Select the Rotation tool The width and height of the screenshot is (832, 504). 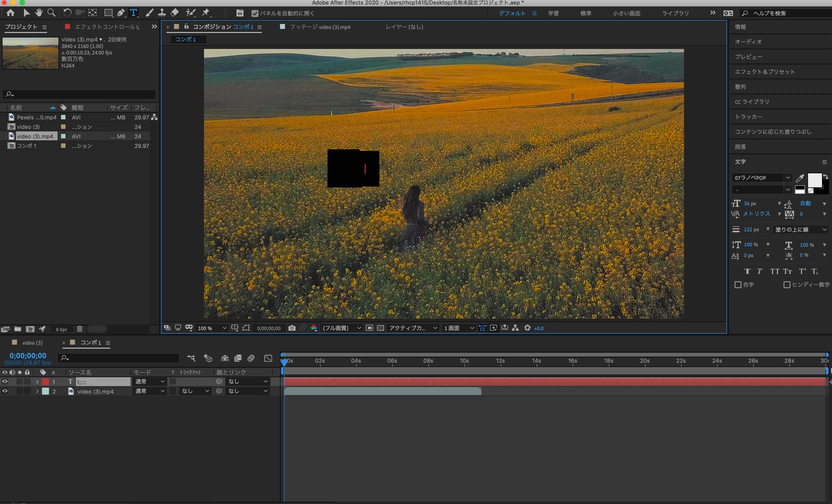pyautogui.click(x=67, y=13)
